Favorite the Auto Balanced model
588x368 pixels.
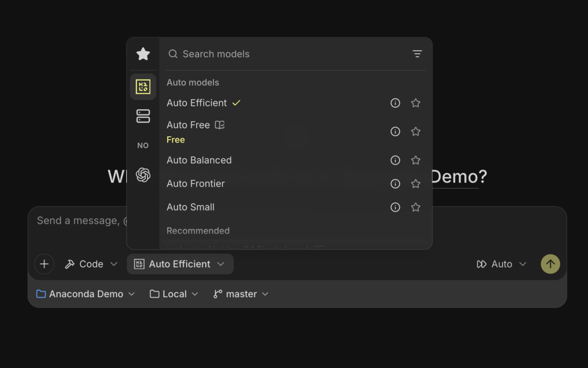tap(415, 160)
